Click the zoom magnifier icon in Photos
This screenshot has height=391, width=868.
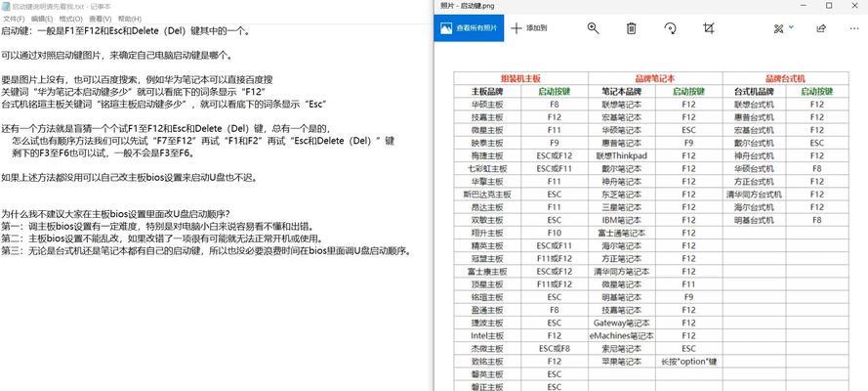(x=593, y=29)
